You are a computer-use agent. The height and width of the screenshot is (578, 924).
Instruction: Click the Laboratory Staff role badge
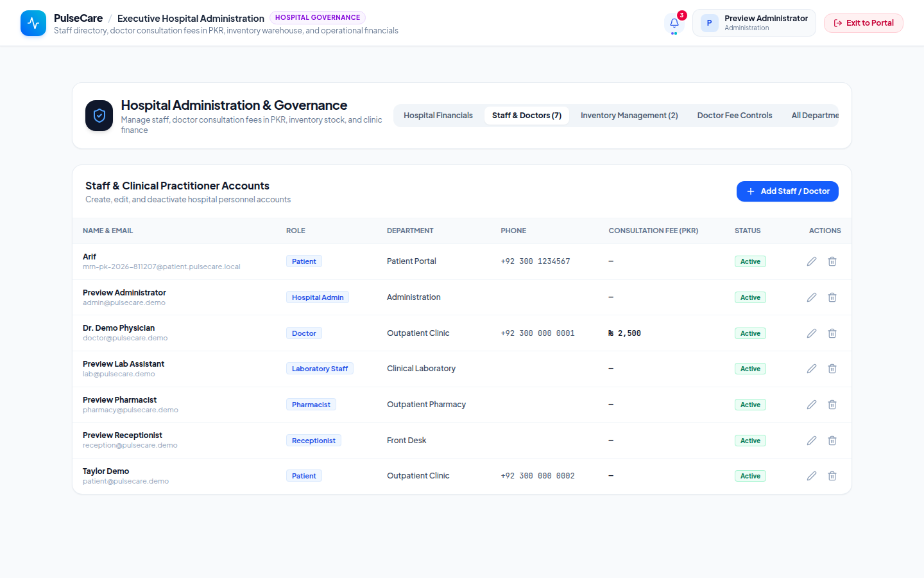click(x=320, y=369)
